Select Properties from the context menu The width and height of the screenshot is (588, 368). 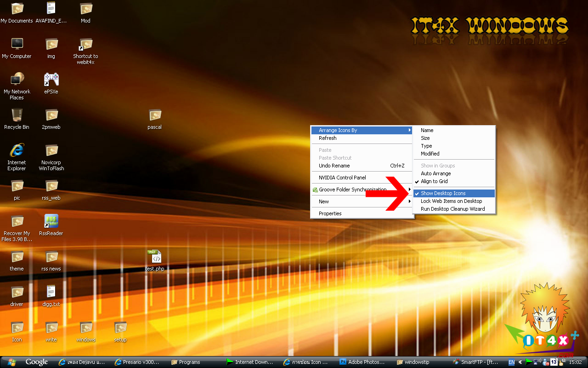330,213
